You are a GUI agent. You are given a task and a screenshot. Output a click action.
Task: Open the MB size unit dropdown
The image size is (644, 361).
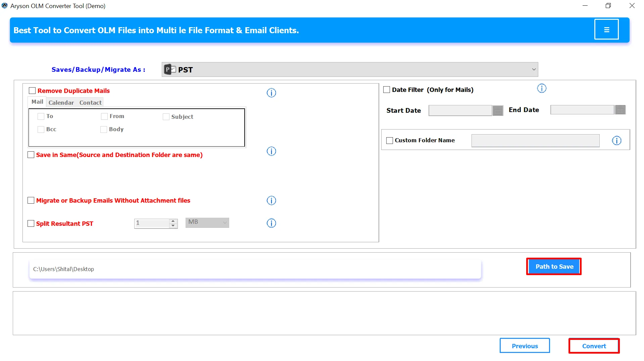pos(207,222)
